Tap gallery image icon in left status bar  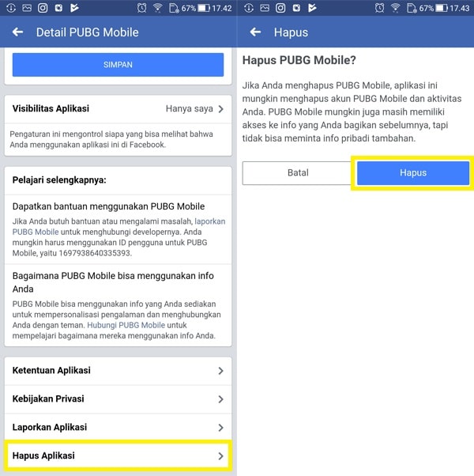(27, 8)
